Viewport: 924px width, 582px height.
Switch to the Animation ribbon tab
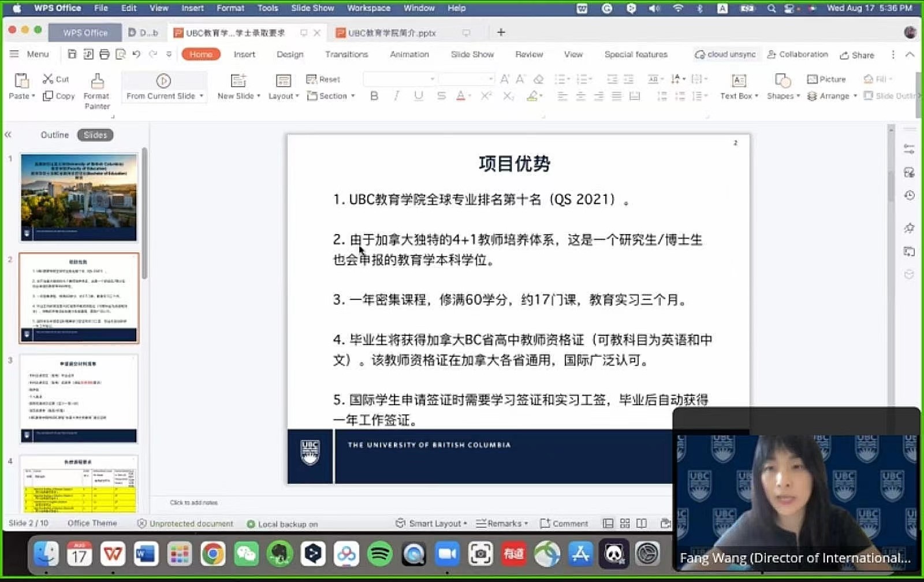click(x=409, y=54)
